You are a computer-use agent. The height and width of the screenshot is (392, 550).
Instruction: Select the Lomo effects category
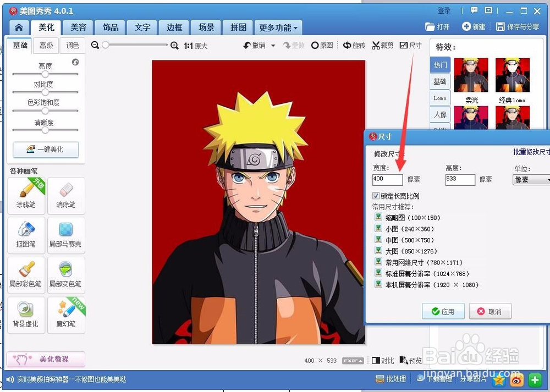440,98
